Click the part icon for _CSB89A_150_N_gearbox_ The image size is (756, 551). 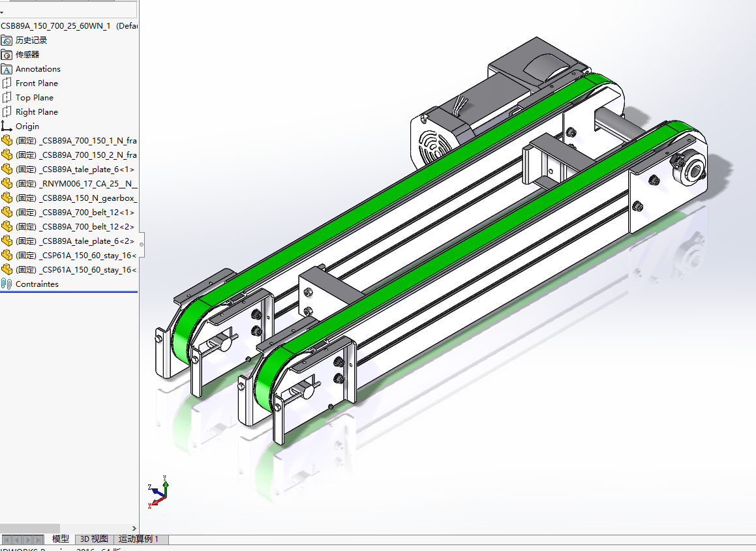pos(7,198)
